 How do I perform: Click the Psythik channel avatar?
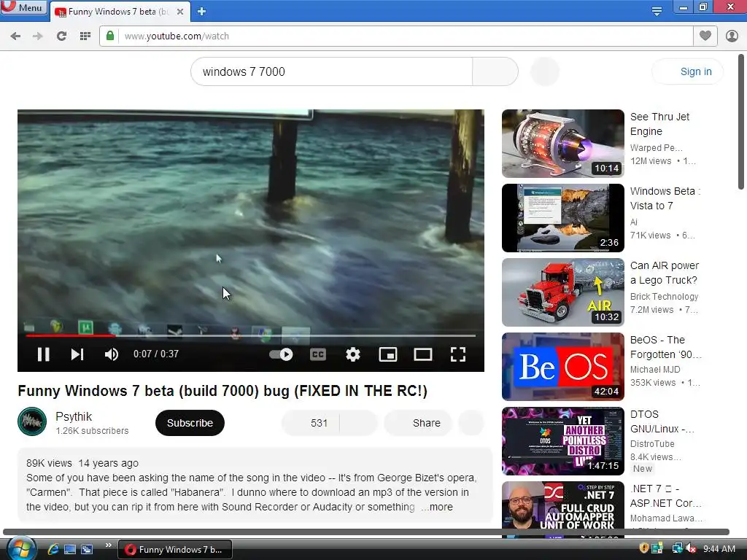pos(32,421)
